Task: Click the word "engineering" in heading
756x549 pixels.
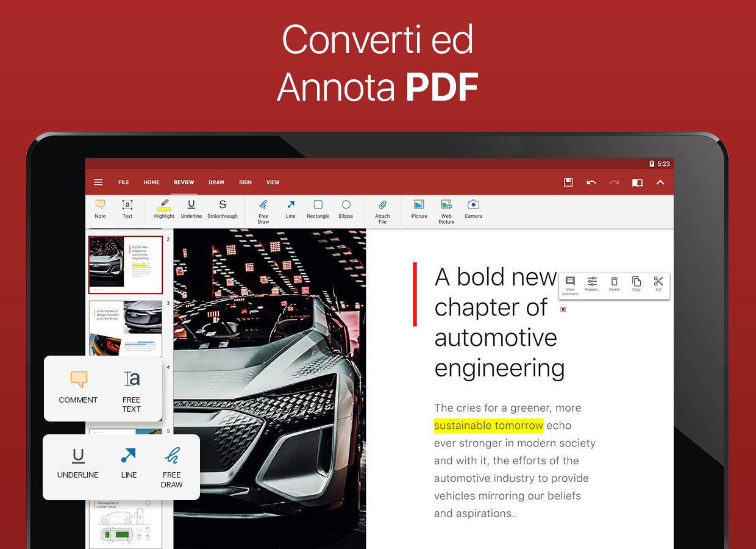Action: [x=500, y=368]
